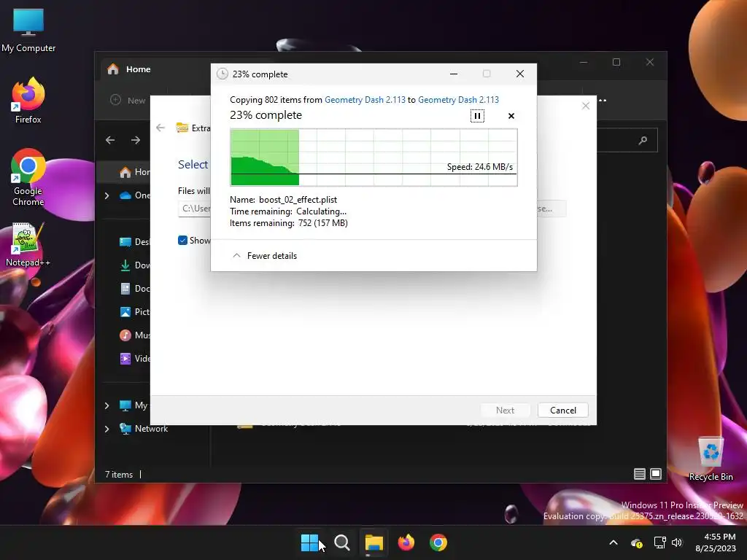Screen dimensions: 747x560
Task: Open Documents folder in the sidebar
Action: coord(133,289)
